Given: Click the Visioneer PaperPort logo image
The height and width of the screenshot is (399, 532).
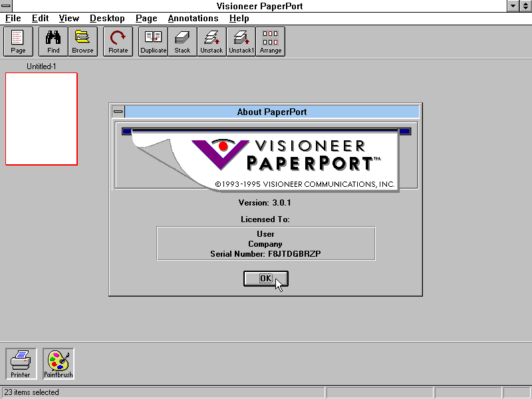Looking at the screenshot, I should point(267,158).
